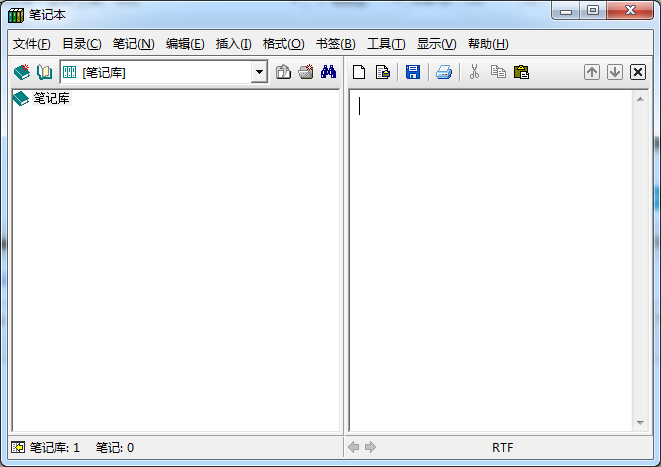Click the up arrow note button
Screen dimensions: 661x467
592,72
